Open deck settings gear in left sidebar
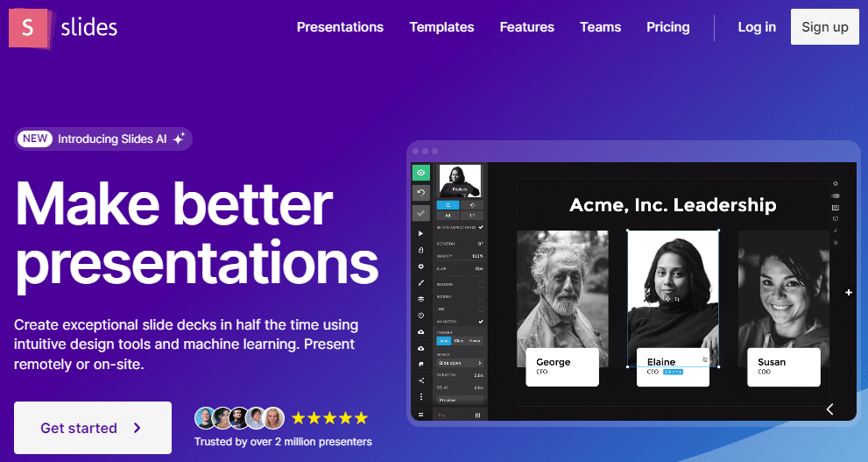This screenshot has width=868, height=462. pos(420,267)
